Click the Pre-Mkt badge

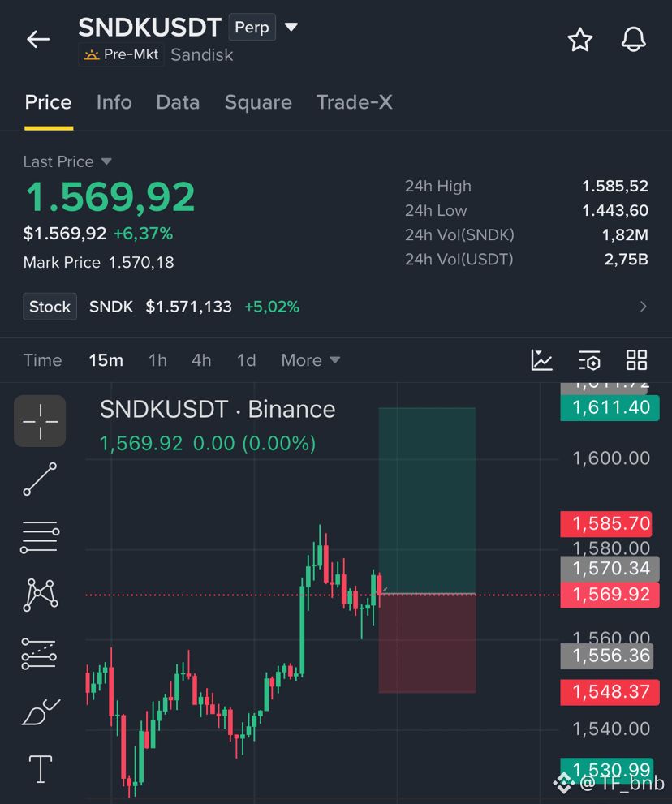click(121, 54)
